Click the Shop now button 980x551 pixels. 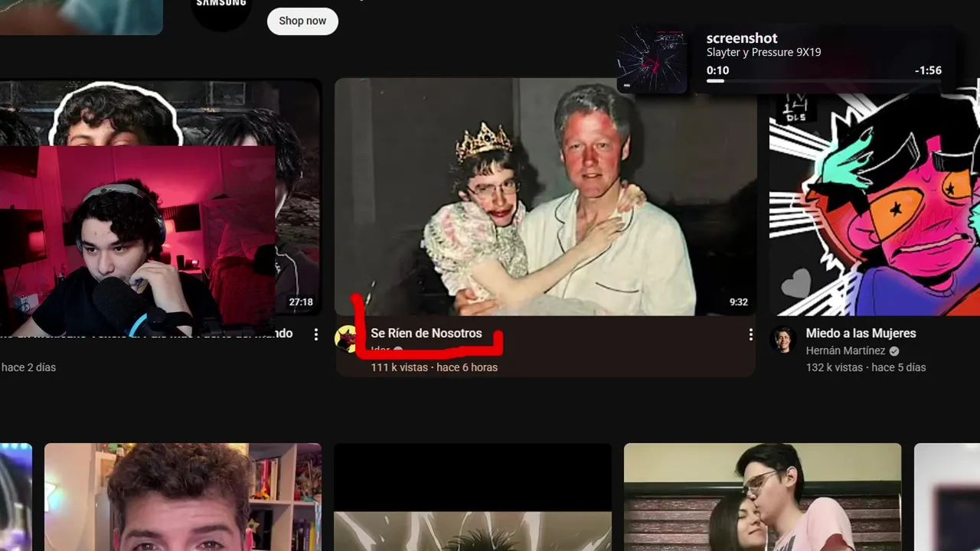(302, 21)
